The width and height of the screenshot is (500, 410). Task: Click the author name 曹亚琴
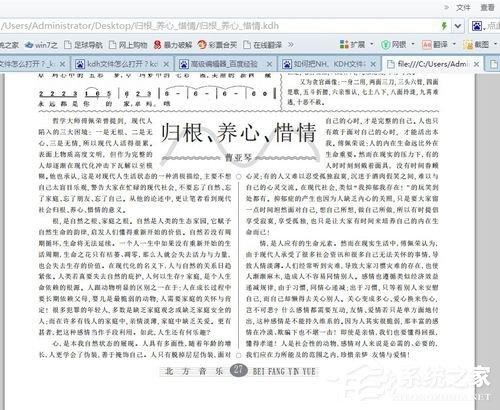tap(238, 157)
